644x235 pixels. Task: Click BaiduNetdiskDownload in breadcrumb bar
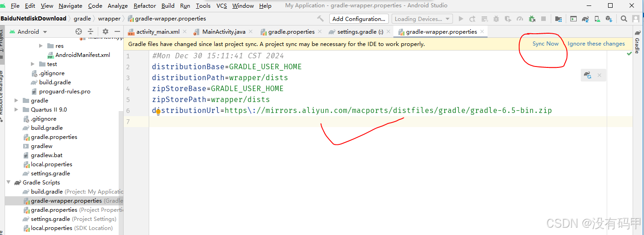click(x=33, y=19)
